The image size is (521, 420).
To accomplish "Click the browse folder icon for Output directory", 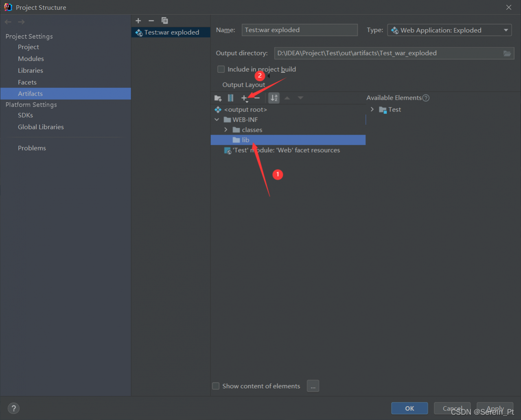I will [x=507, y=53].
